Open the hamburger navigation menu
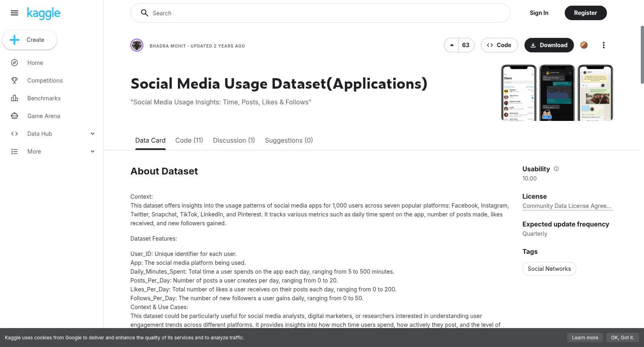644x347 pixels. click(14, 13)
